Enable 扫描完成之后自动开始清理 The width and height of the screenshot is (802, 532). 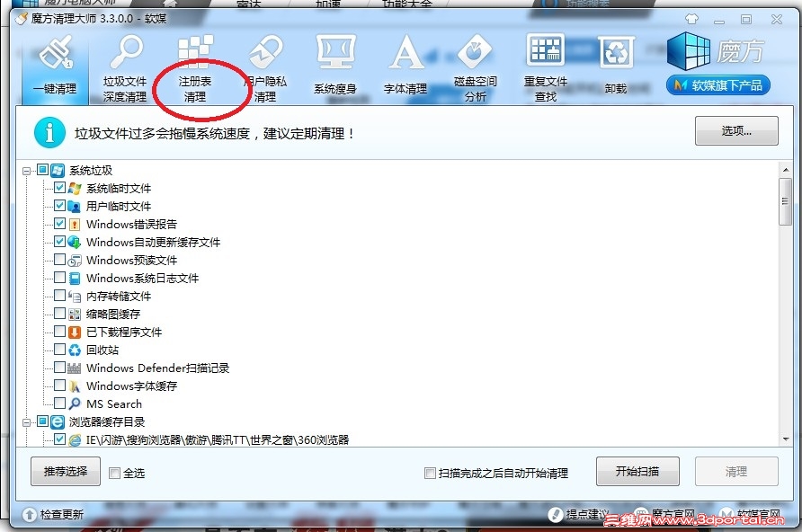pos(430,471)
